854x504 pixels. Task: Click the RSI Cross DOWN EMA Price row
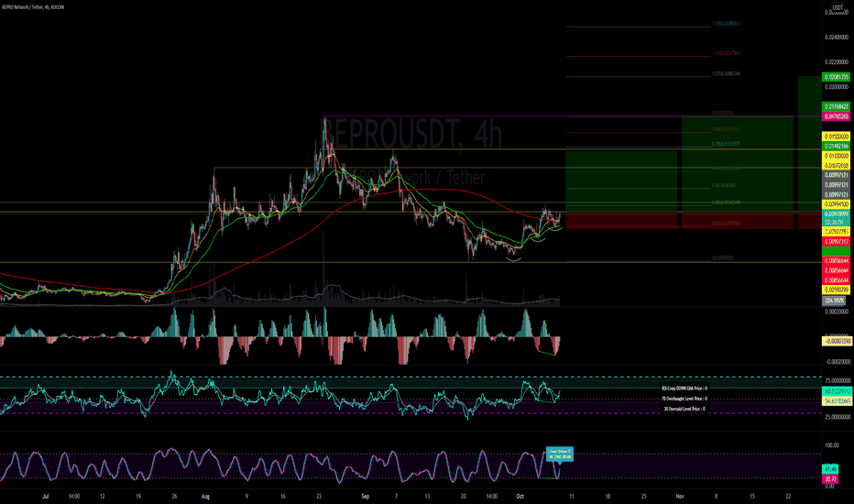[684, 389]
